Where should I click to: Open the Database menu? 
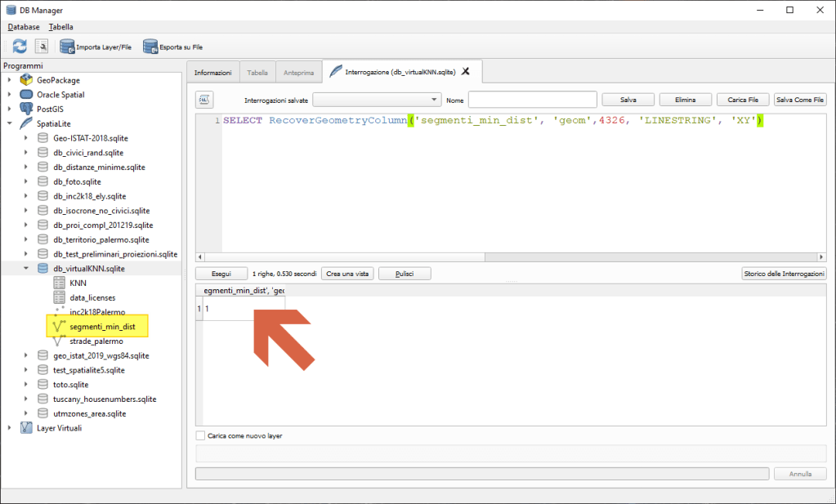coord(24,27)
